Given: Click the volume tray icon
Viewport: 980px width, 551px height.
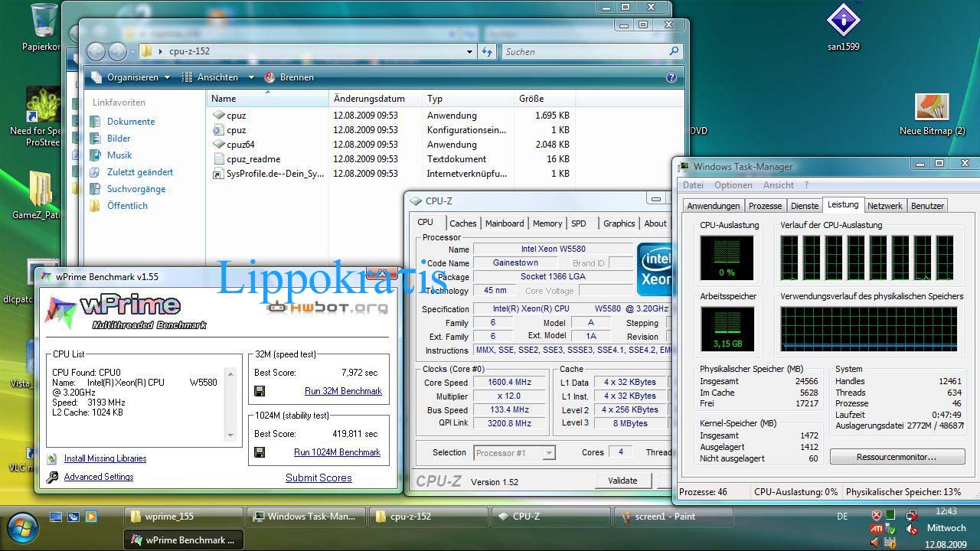Looking at the screenshot, I should (877, 543).
